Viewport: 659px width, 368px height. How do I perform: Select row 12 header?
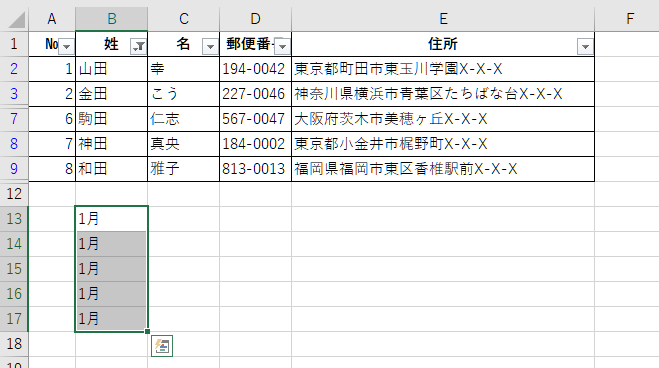pos(14,194)
